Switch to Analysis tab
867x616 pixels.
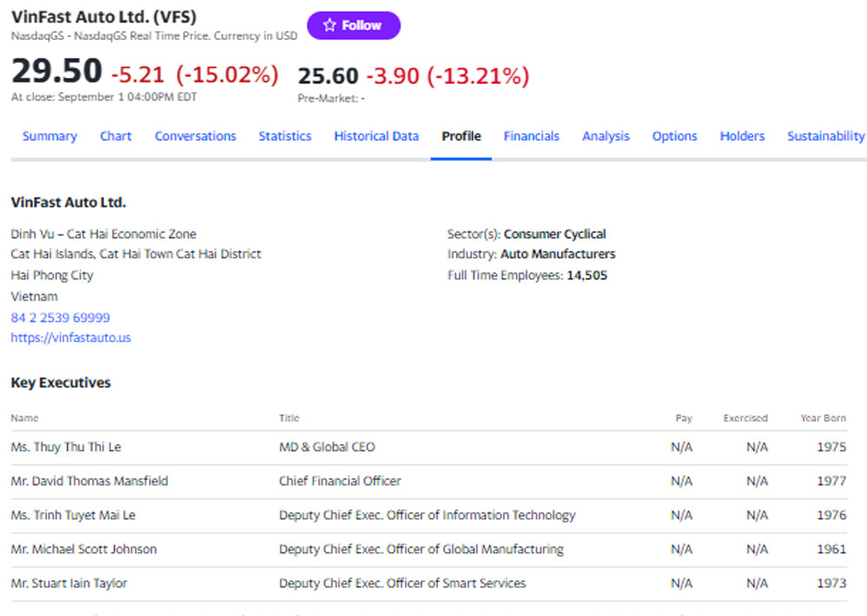(606, 136)
